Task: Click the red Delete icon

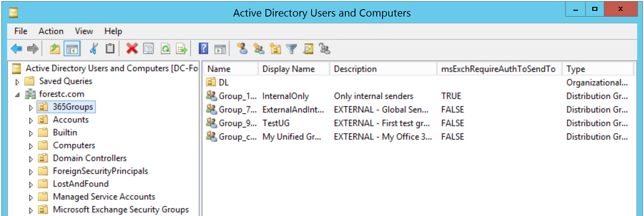Action: [132, 49]
